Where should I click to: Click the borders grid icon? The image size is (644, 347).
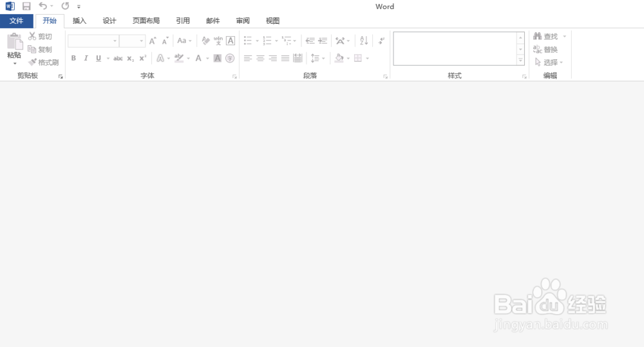coord(358,59)
